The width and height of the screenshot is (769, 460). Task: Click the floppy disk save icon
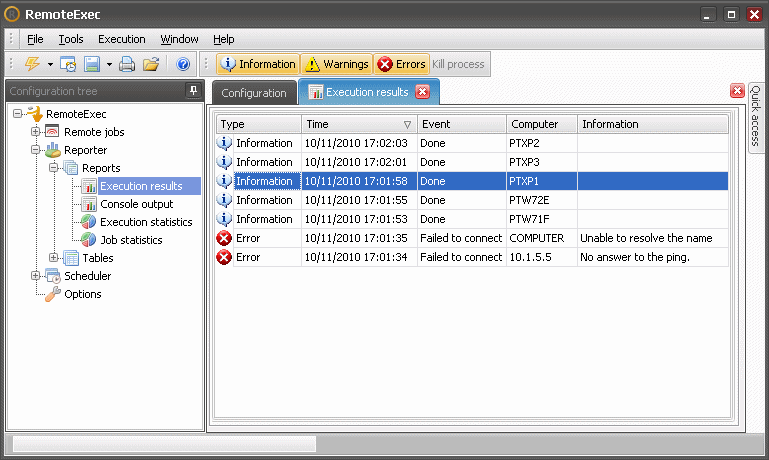click(x=92, y=64)
